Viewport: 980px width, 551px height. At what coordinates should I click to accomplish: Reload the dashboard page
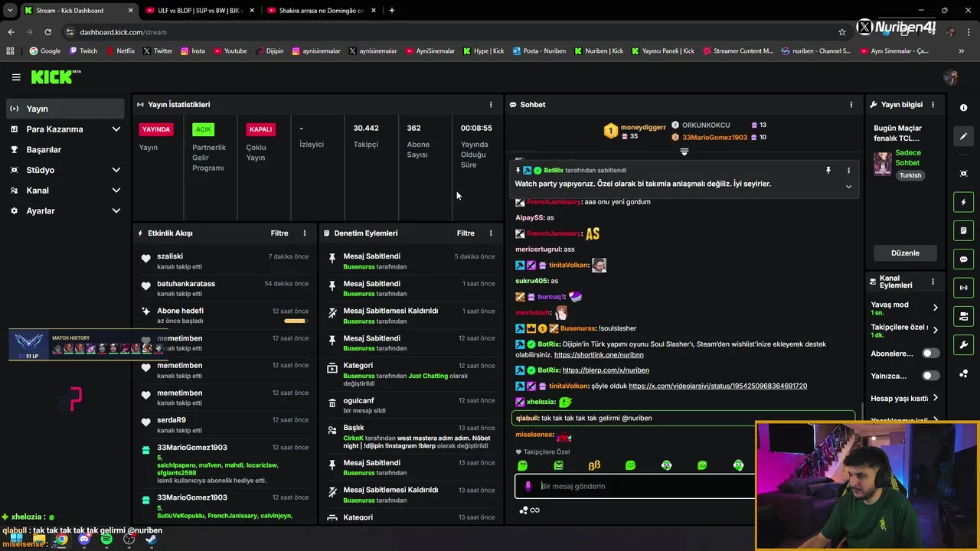point(47,32)
